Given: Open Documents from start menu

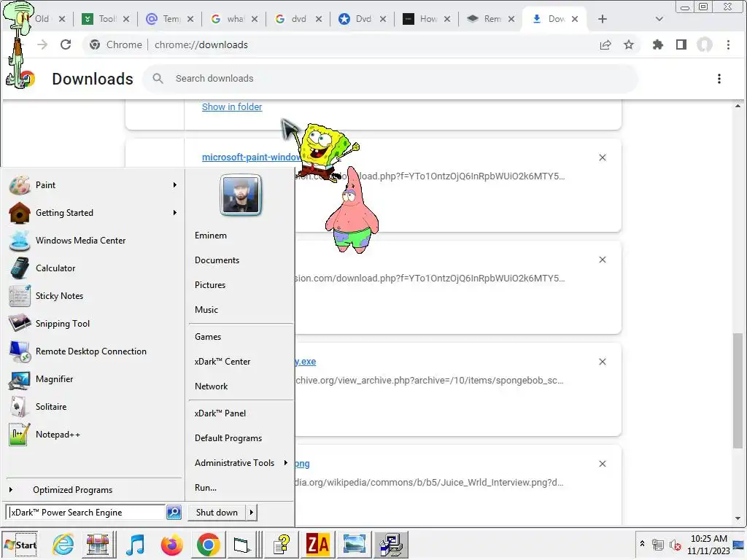Looking at the screenshot, I should click(217, 260).
